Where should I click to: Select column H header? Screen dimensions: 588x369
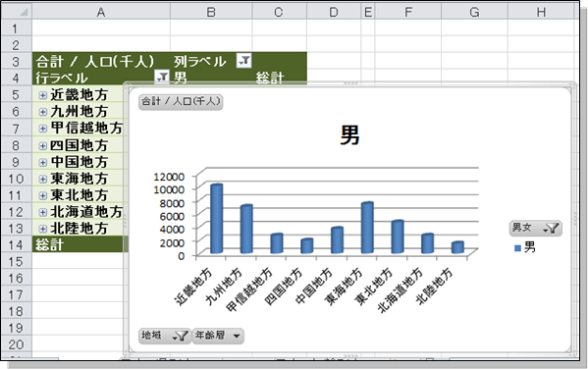click(x=541, y=12)
